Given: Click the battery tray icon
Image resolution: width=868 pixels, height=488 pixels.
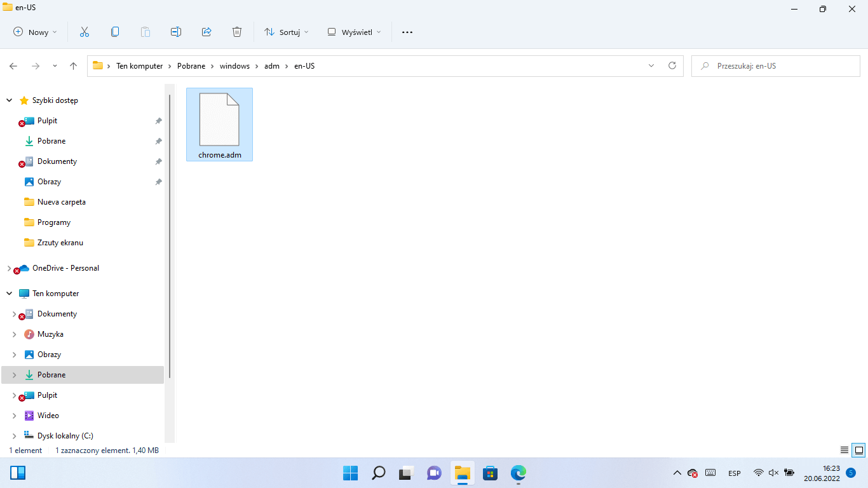Looking at the screenshot, I should (789, 473).
